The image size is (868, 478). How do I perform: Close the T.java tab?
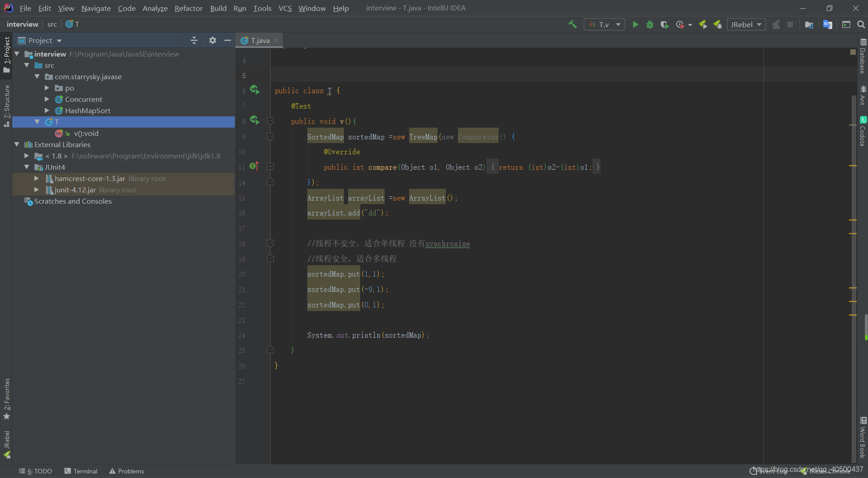pos(276,40)
